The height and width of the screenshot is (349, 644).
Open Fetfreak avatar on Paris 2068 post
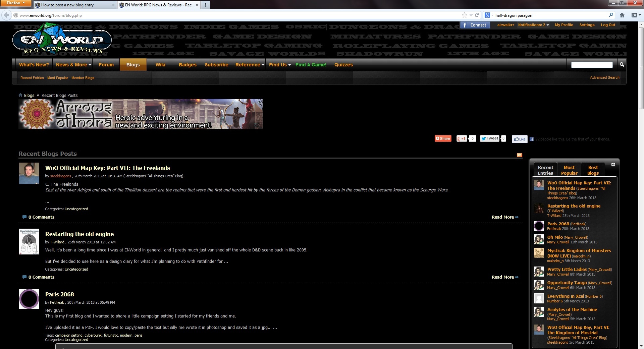[x=29, y=299]
